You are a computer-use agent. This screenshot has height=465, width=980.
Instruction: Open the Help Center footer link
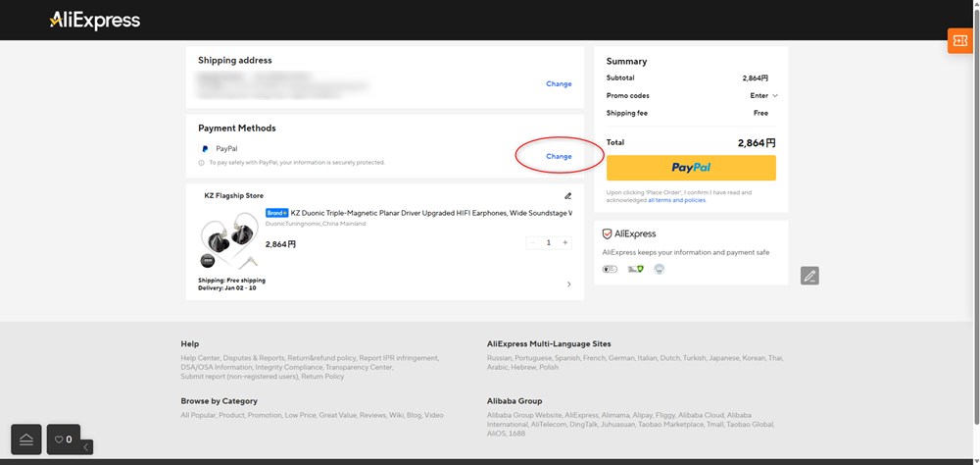pos(200,358)
